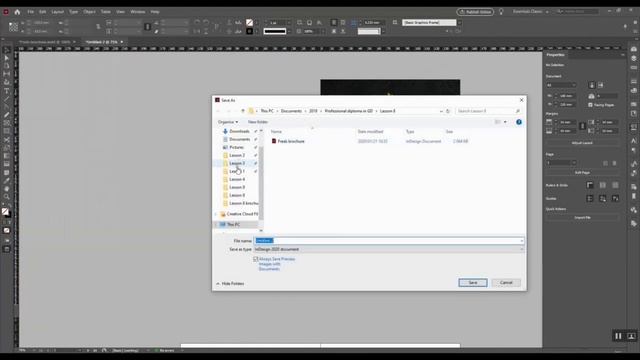Click the Cancel button in Save As dialog
The image size is (640, 360).
[x=506, y=282]
